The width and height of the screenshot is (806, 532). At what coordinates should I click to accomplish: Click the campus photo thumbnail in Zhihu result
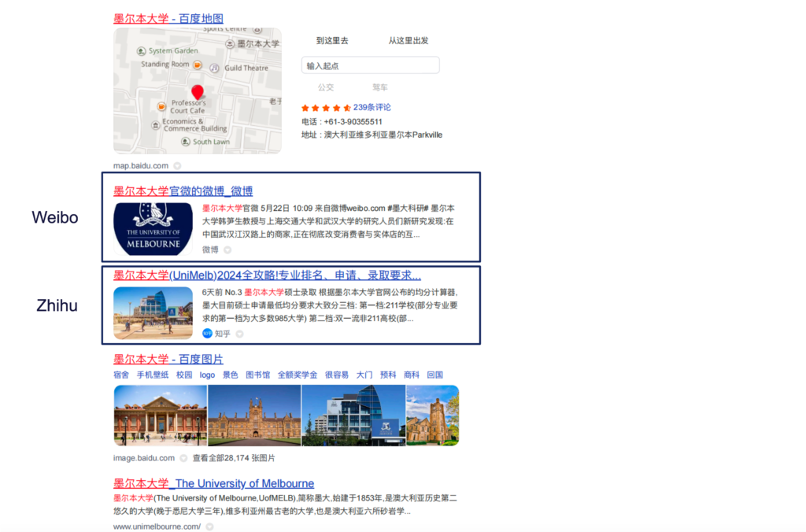pyautogui.click(x=153, y=313)
